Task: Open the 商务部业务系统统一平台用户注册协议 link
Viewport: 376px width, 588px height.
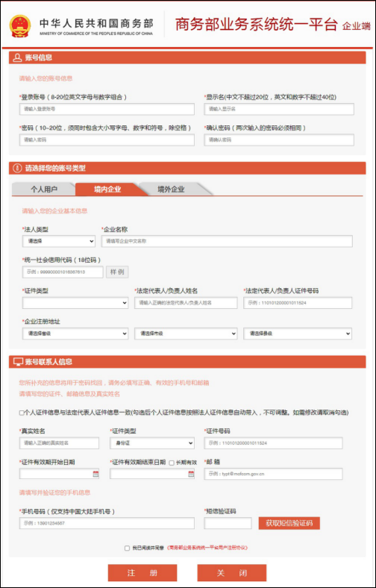Action: 207,548
